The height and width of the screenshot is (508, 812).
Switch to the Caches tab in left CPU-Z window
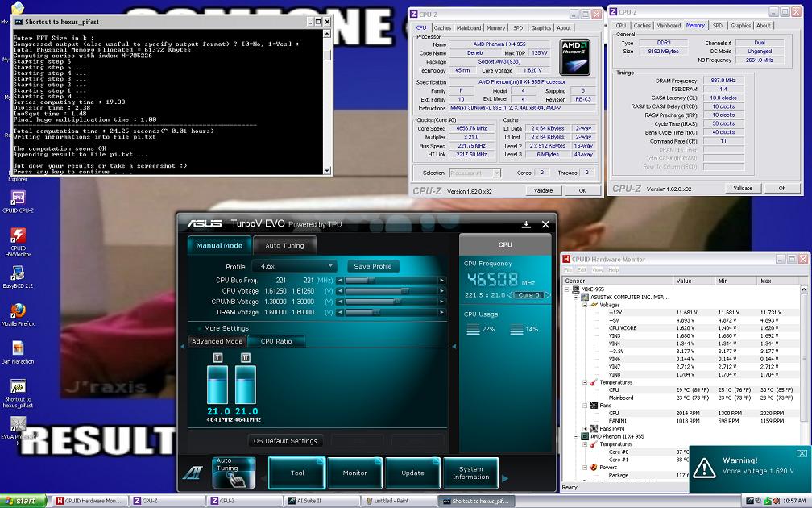coord(442,28)
